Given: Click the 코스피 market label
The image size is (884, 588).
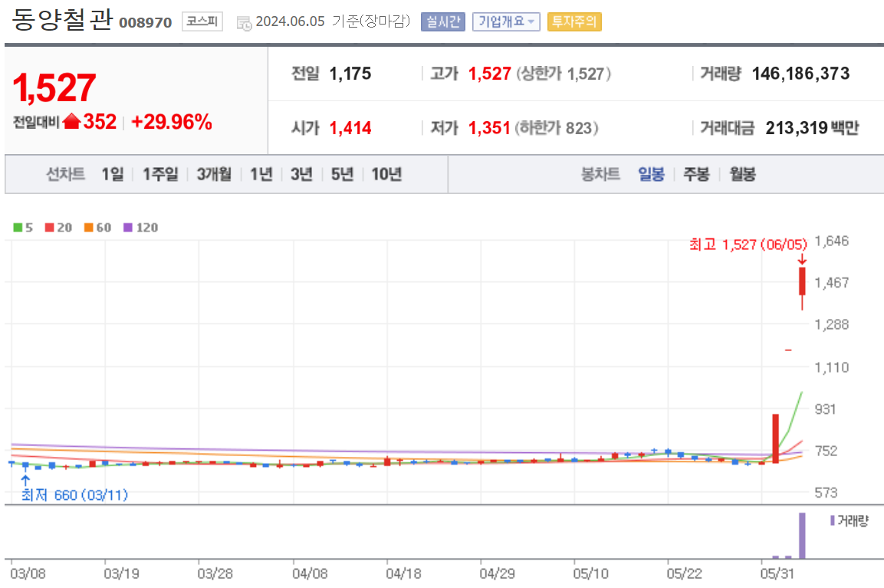Looking at the screenshot, I should (x=202, y=21).
